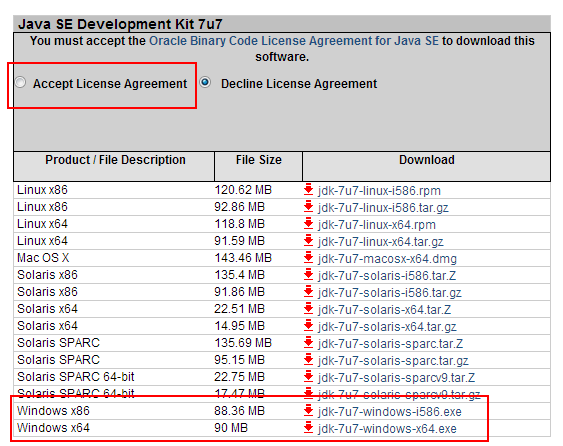
Task: Click download arrow icon for jdk-7u7-solaris-x64.tar.gz
Action: [x=308, y=326]
